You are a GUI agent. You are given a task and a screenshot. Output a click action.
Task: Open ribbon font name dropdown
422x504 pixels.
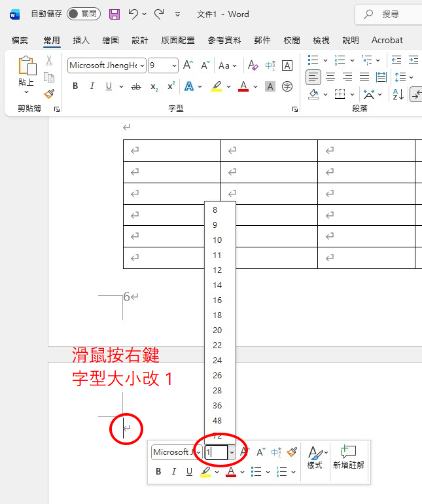point(142,65)
